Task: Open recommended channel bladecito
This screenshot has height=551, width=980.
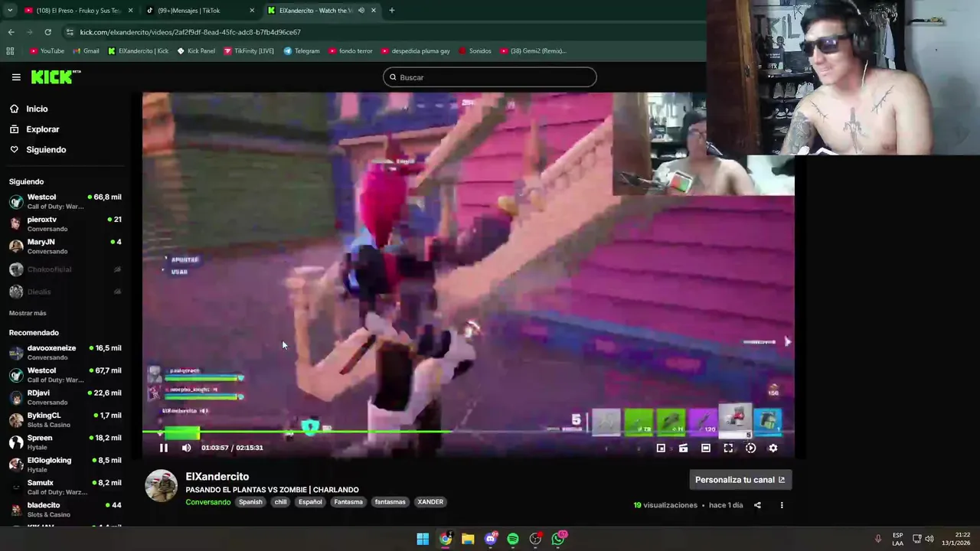Action: [65, 509]
